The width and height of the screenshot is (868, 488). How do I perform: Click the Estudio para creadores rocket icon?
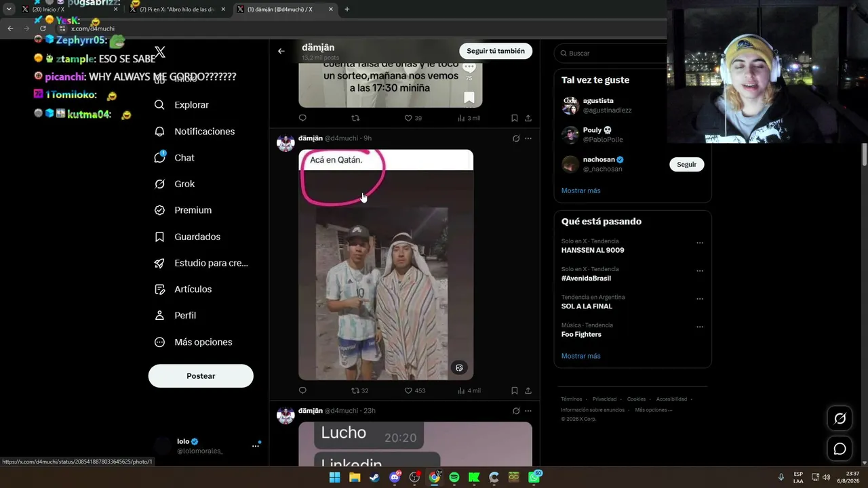click(159, 263)
